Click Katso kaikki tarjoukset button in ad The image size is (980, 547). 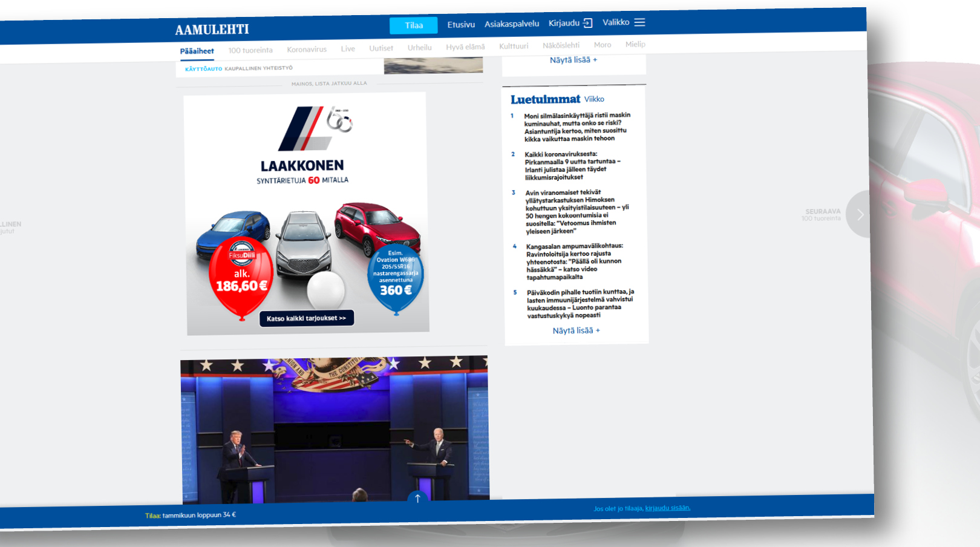click(x=307, y=318)
